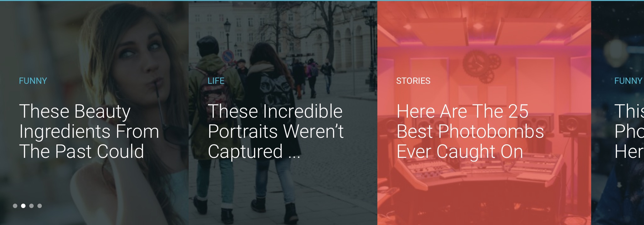This screenshot has width=644, height=225.
Task: Go to the fourth carousel pagination dot
Action: (40, 206)
